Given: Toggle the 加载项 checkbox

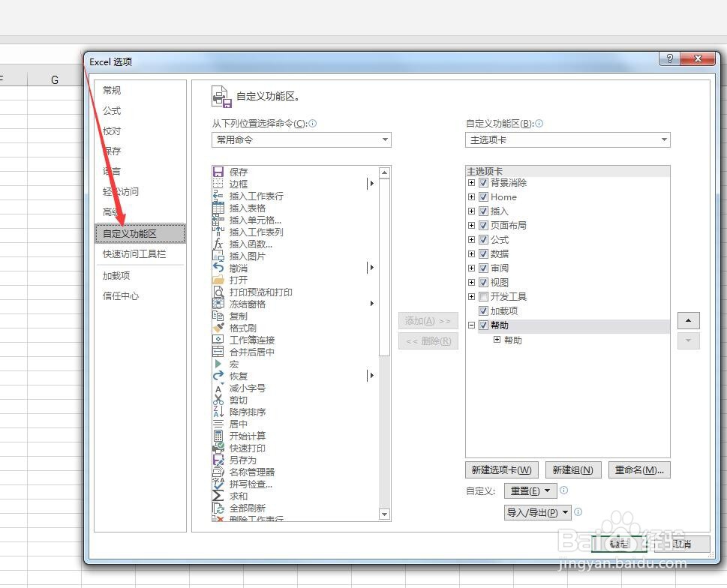Looking at the screenshot, I should 483,311.
